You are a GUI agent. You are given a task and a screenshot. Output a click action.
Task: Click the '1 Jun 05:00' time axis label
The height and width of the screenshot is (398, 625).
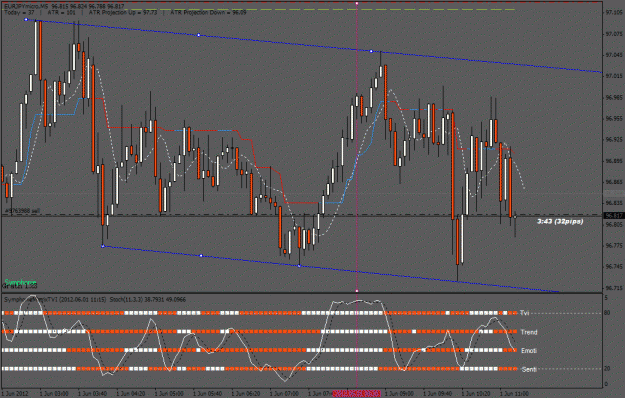[x=169, y=394]
